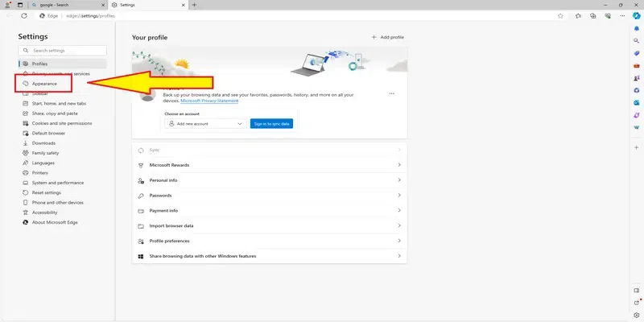Open Settings and more ellipsis menu

[622, 15]
